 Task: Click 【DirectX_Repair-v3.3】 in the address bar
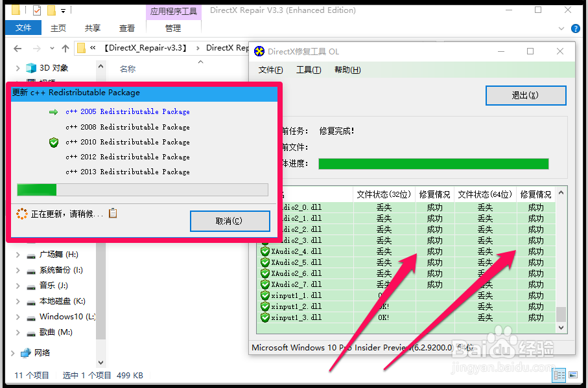tap(145, 48)
